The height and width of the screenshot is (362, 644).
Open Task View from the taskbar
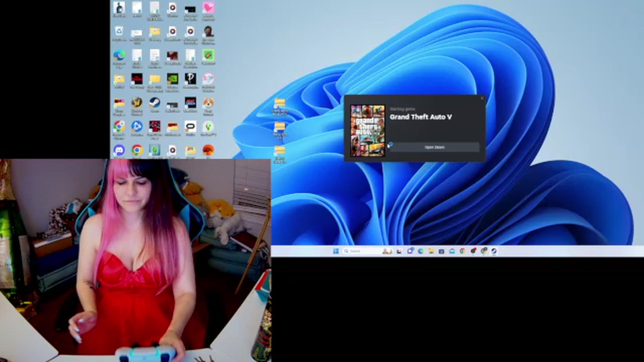pos(399,251)
